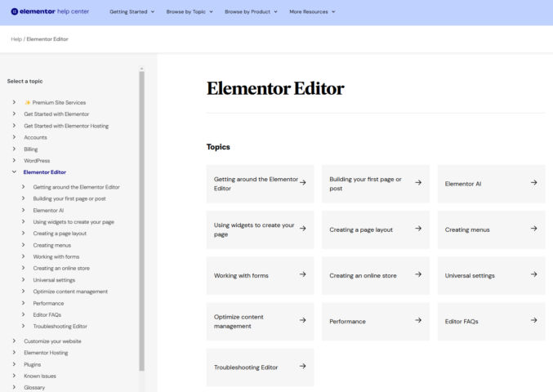Open the Getting Started dropdown menu

click(x=132, y=11)
